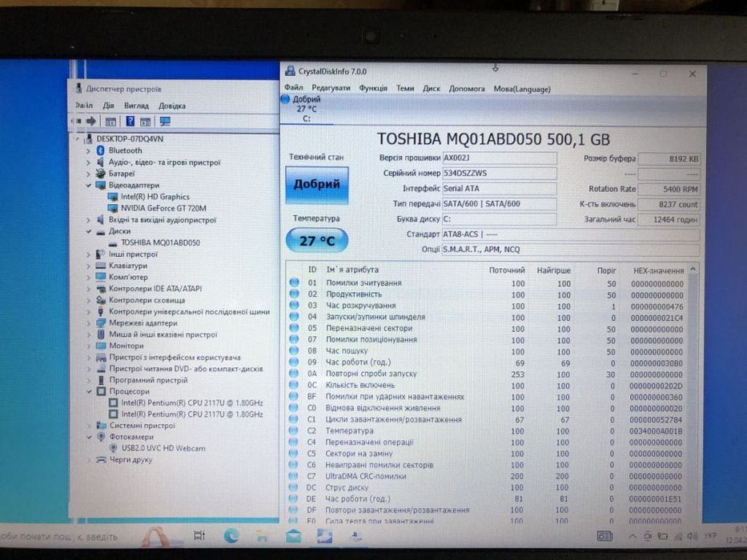
Task: Open the Дія menu in Device Manager
Action: (108, 106)
